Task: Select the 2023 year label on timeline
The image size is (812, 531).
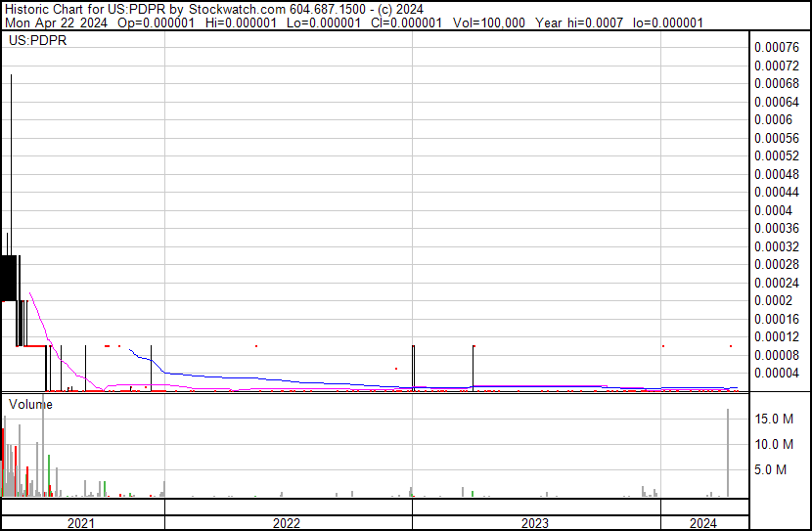Action: (x=535, y=523)
